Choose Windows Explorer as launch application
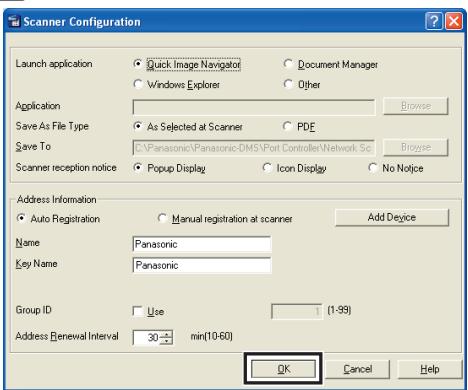 (x=137, y=84)
